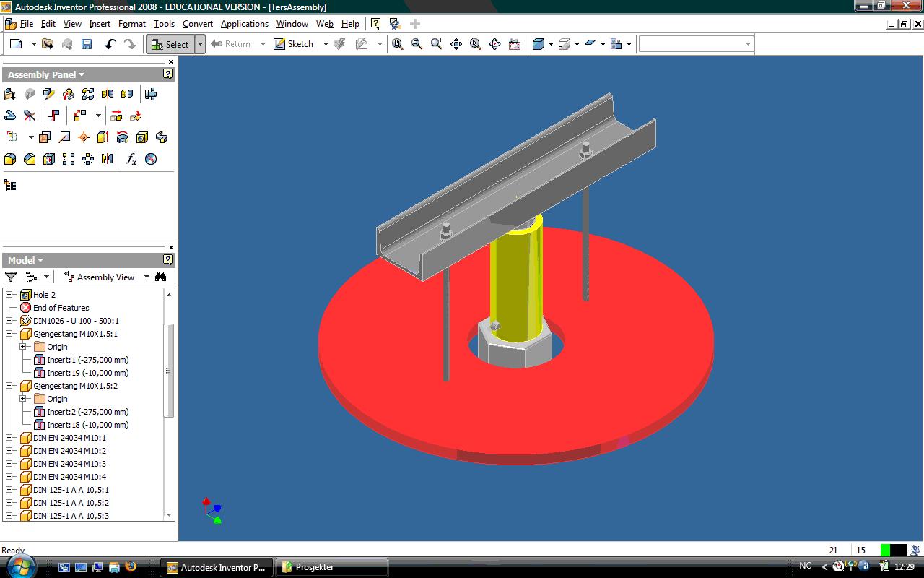Click the Open file icon
The image size is (924, 578).
(x=48, y=44)
